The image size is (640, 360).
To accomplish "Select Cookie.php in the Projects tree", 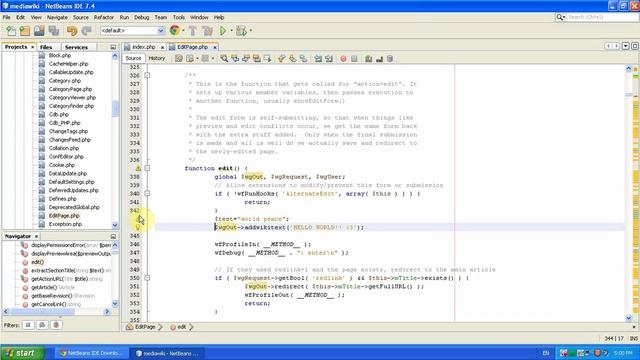I will (x=62, y=165).
